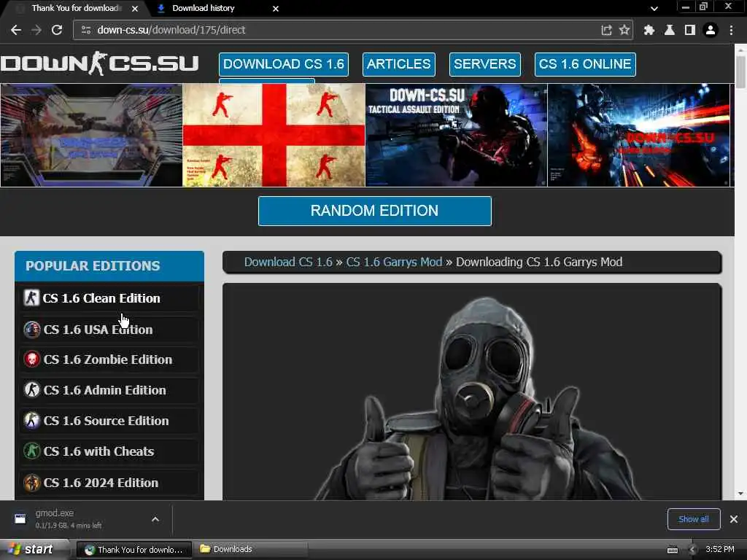This screenshot has width=747, height=560.
Task: Open CS 1.6 Admin Edition link
Action: pyautogui.click(x=105, y=390)
